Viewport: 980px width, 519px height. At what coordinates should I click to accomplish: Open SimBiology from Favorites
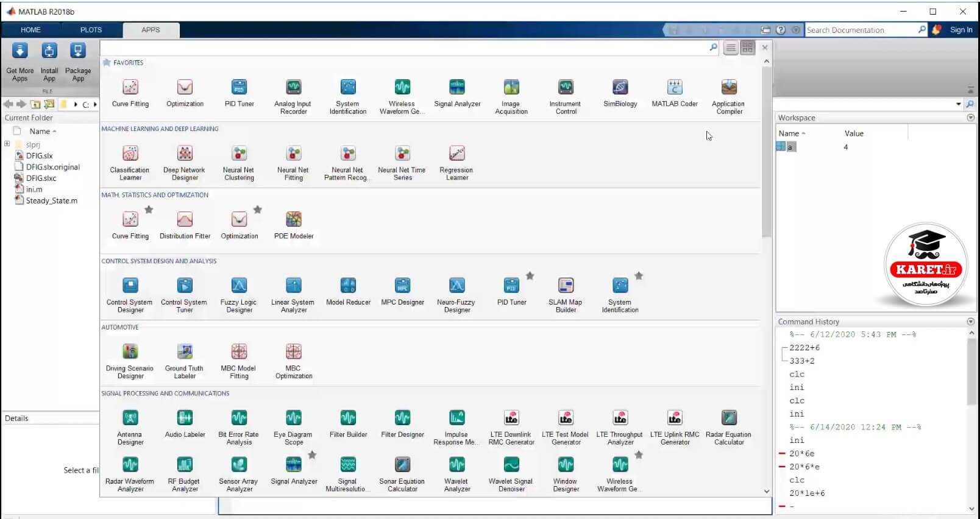click(x=620, y=93)
